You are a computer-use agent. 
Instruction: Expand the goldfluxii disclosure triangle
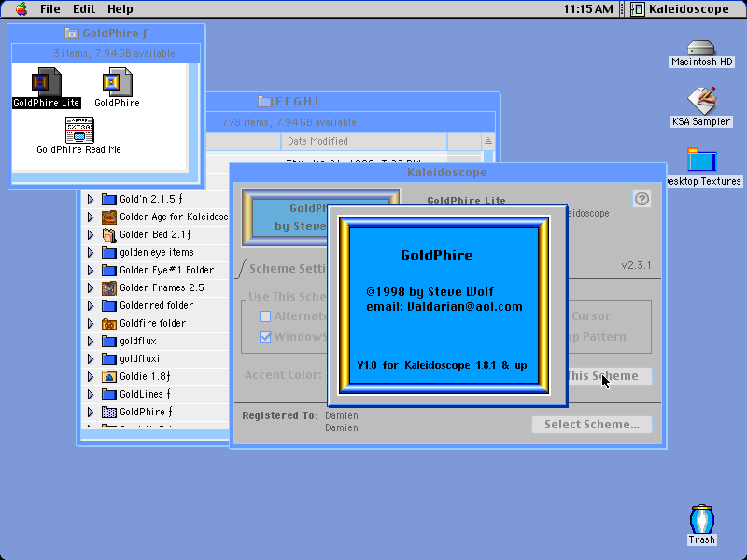click(91, 358)
